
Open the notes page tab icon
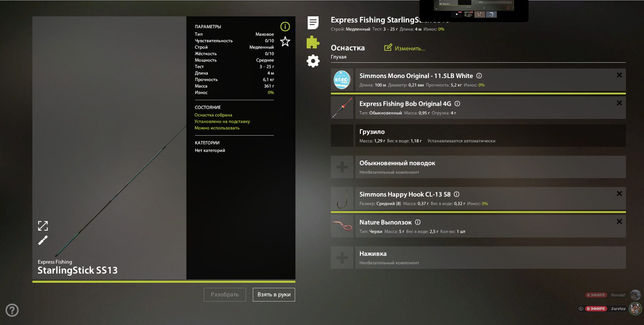tap(313, 23)
